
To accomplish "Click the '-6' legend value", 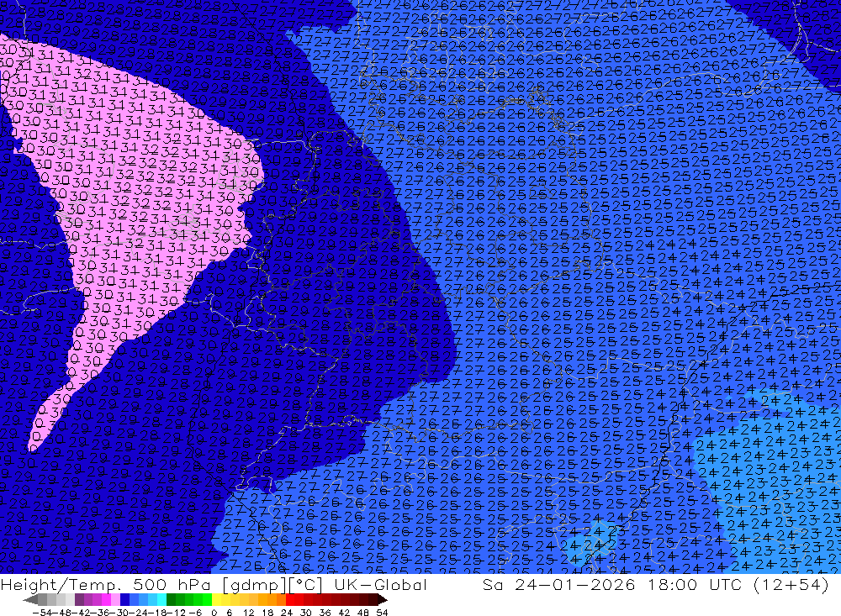I will tap(195, 613).
